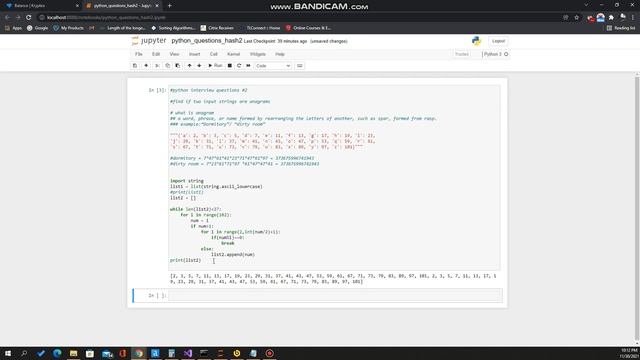Open the My Products bookmark

pos(69,28)
